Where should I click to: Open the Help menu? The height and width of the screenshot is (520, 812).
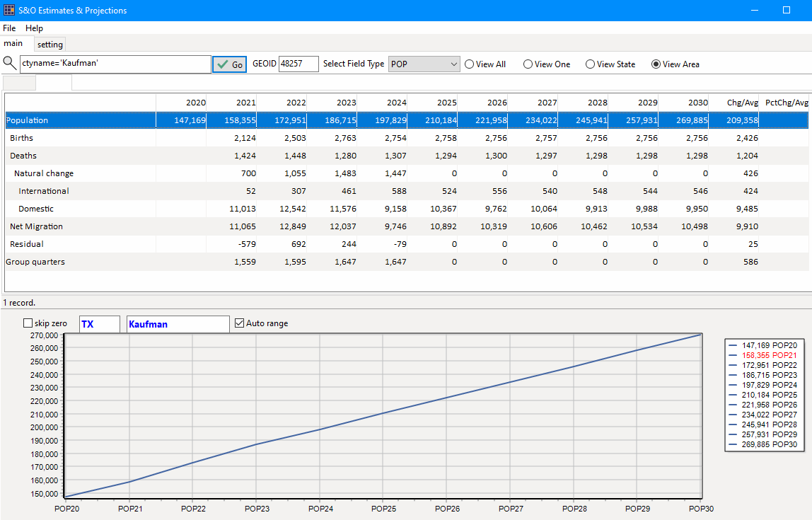pyautogui.click(x=34, y=28)
